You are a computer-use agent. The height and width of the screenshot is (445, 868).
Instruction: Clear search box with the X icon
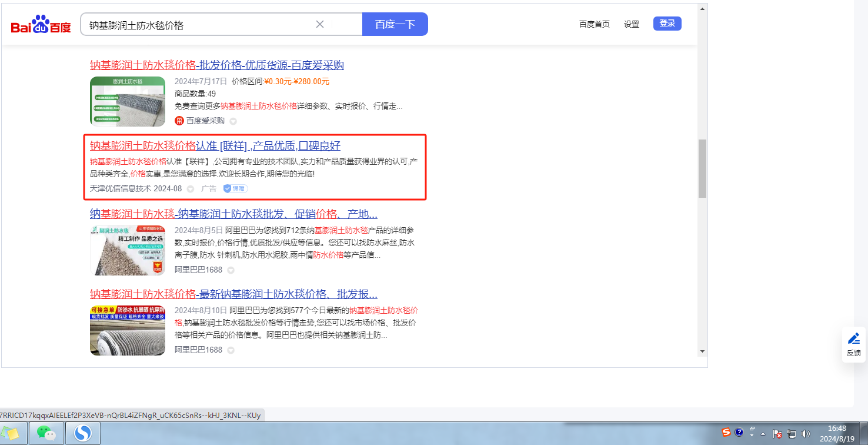[x=320, y=24]
